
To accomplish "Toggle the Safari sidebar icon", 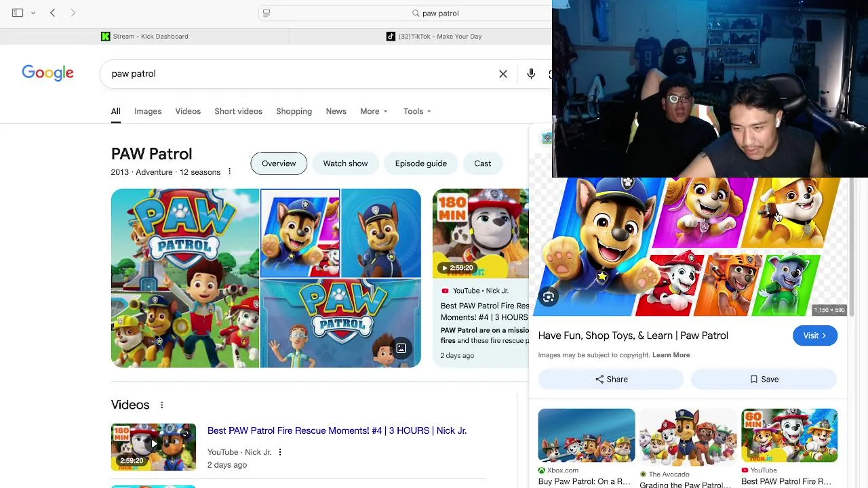I will click(x=18, y=13).
